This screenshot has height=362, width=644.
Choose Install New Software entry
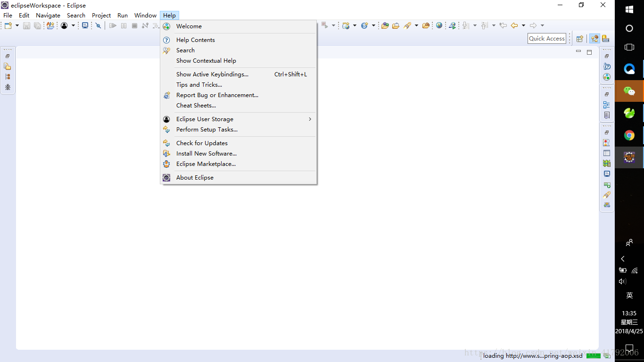point(239,154)
